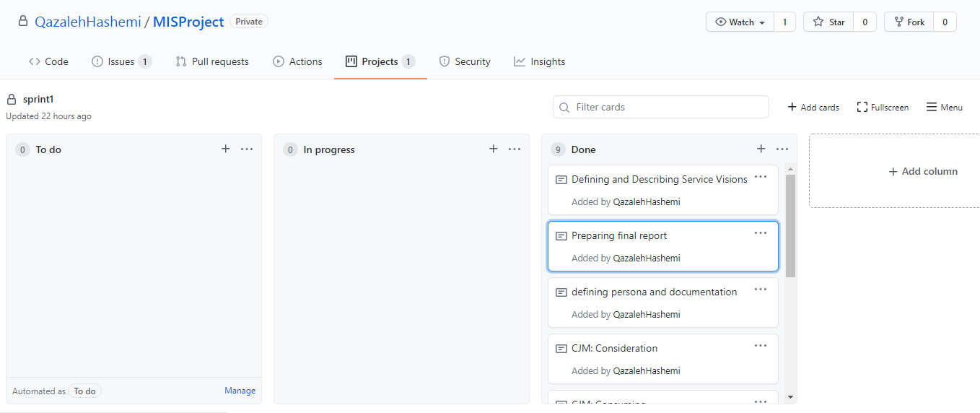This screenshot has height=413, width=980.
Task: Click the QazalehHashemi owner link
Action: (88, 22)
